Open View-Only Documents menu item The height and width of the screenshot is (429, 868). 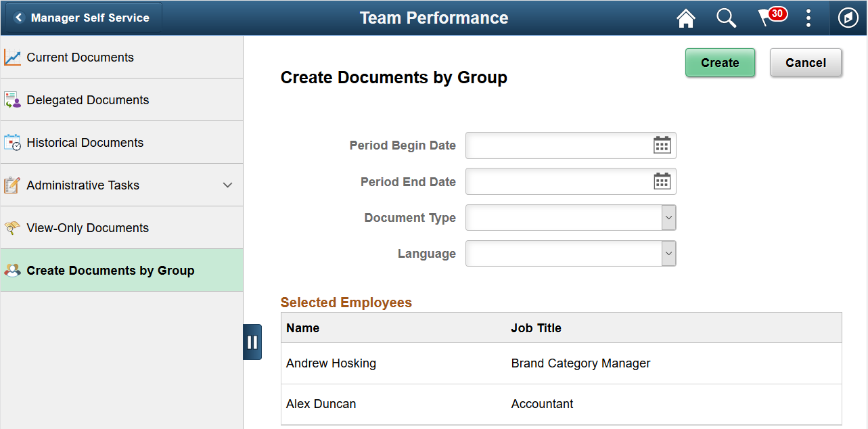pos(122,228)
